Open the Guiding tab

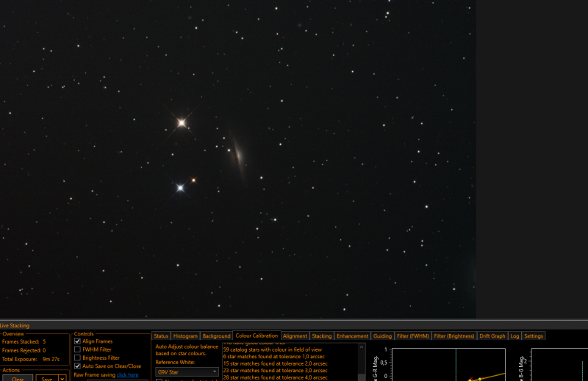pyautogui.click(x=382, y=336)
